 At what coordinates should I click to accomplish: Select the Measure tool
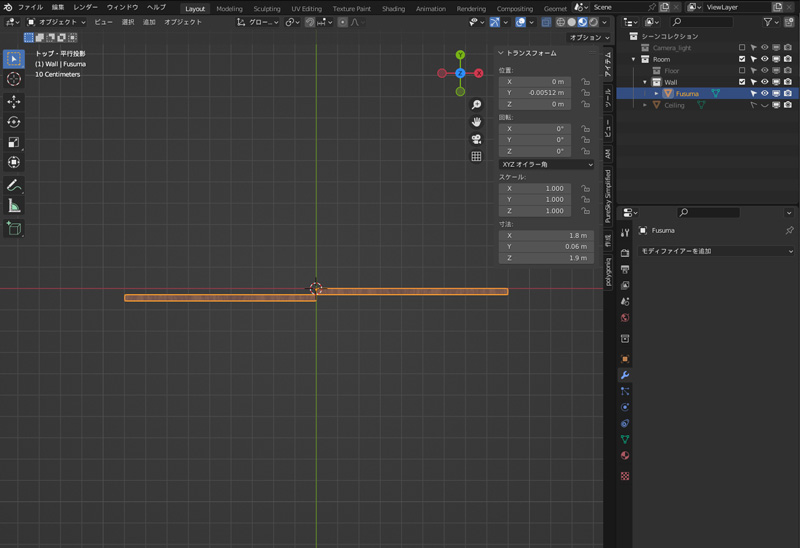point(14,206)
